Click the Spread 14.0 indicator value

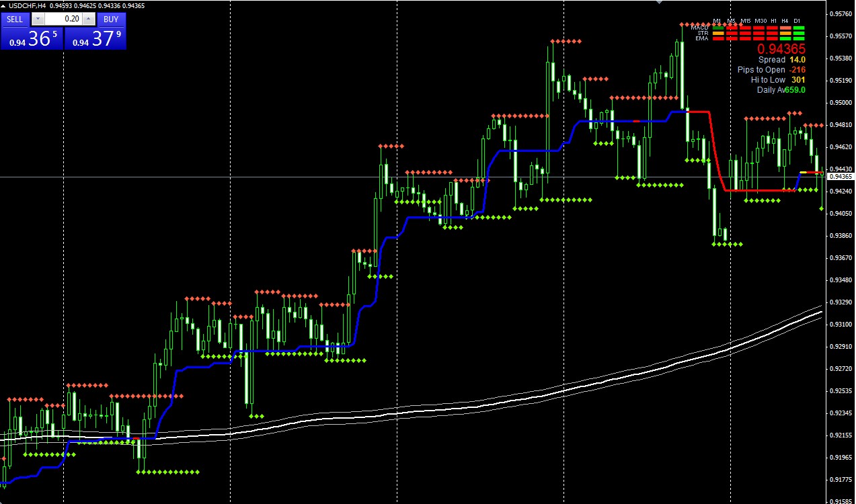tap(797, 60)
